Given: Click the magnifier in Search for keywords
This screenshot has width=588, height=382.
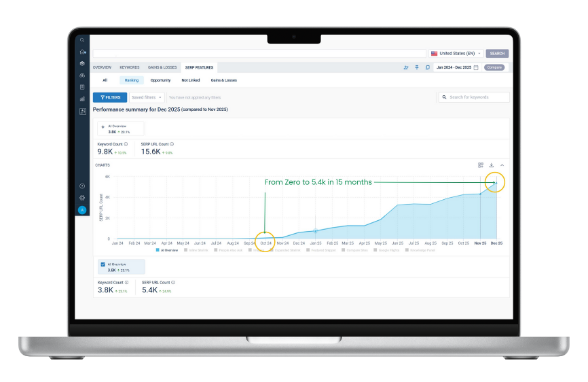Looking at the screenshot, I should pos(444,97).
